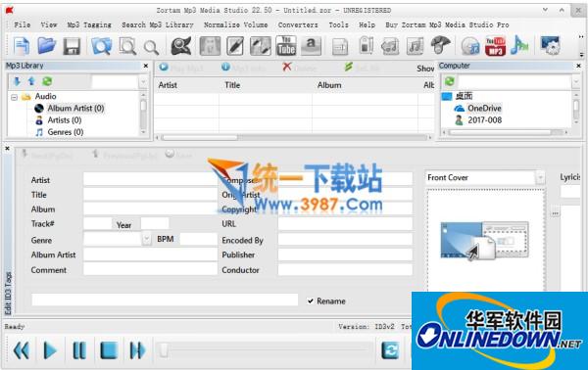Select Album Artist (0) in the library tree
This screenshot has height=370, width=588.
coord(75,109)
